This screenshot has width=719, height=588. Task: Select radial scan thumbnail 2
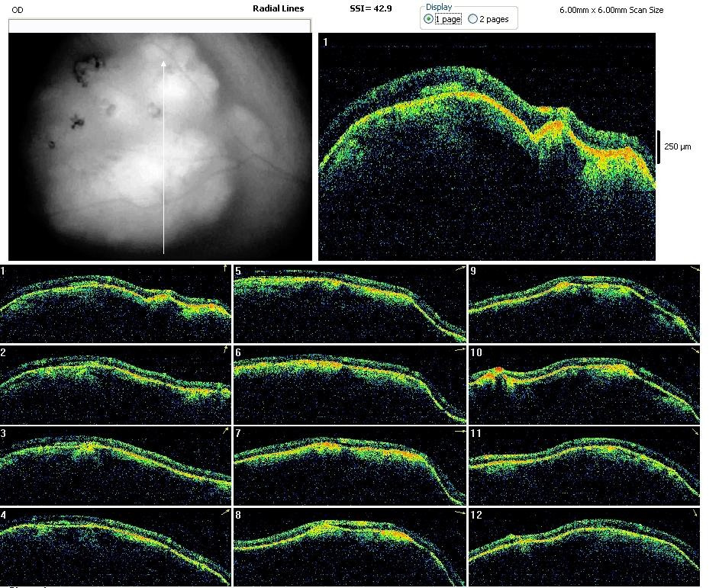click(115, 384)
